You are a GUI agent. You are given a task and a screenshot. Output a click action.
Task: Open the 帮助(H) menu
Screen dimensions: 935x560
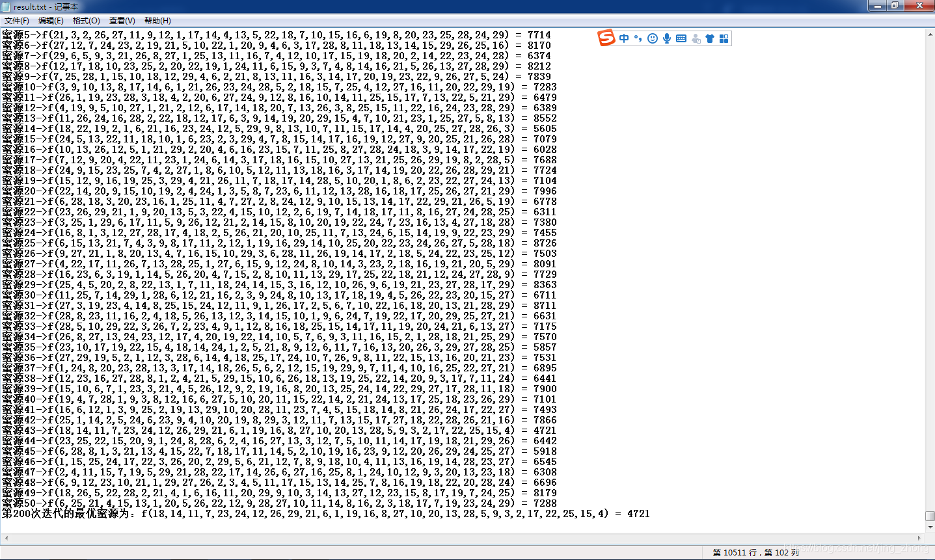coord(157,21)
